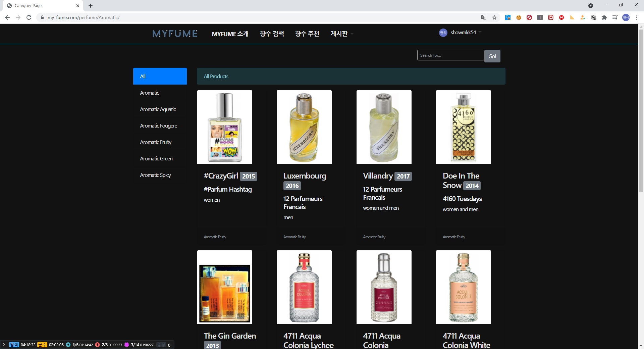
Task: Expand the 게시판 dropdown menu
Action: (341, 34)
